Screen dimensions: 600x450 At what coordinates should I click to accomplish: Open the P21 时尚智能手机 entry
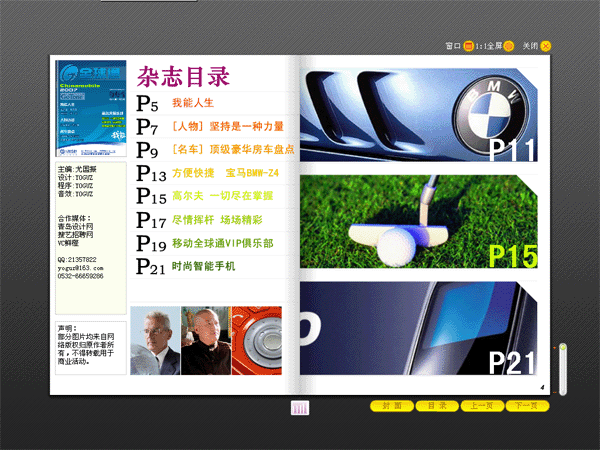coord(186,266)
